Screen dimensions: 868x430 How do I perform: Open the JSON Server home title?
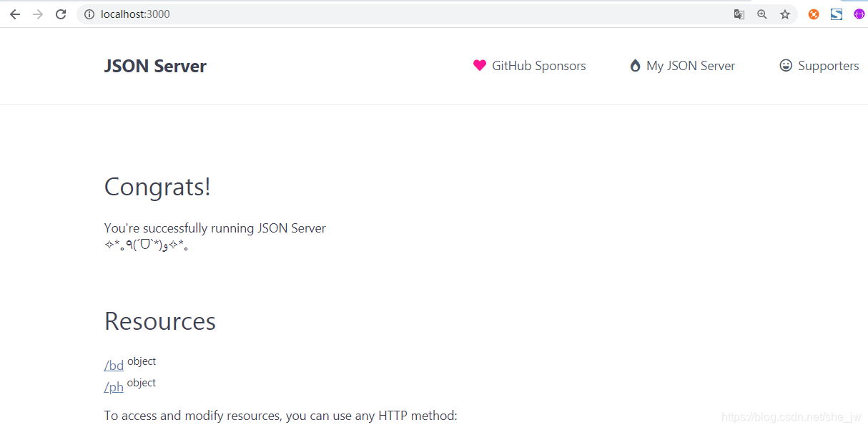pos(155,66)
